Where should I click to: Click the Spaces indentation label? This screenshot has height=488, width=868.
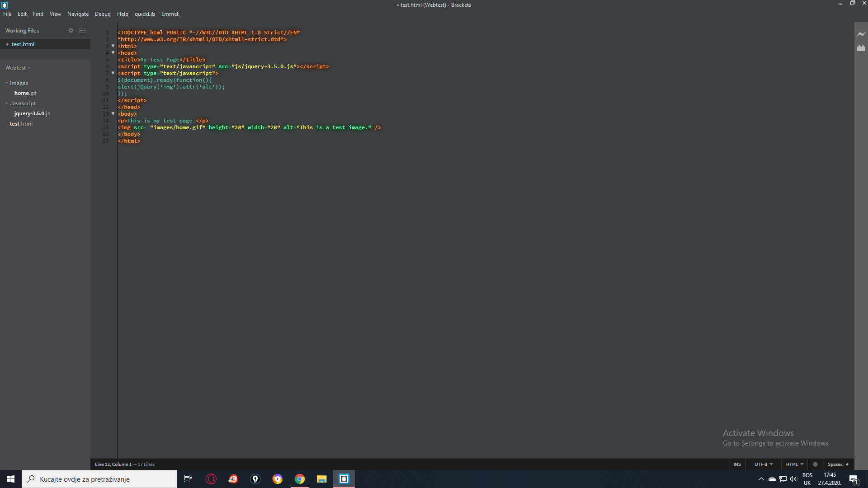835,464
